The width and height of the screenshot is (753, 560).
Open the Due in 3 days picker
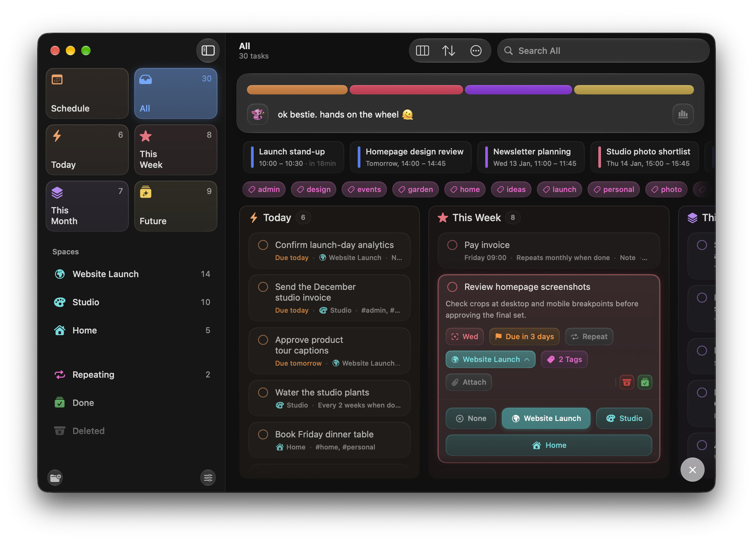click(x=524, y=336)
